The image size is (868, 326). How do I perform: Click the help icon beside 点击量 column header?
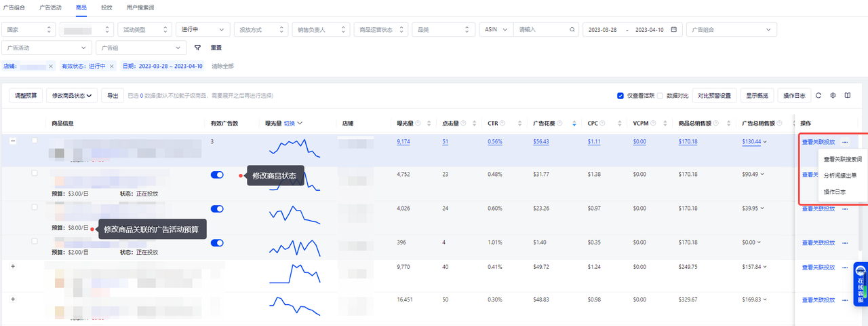[x=463, y=124]
